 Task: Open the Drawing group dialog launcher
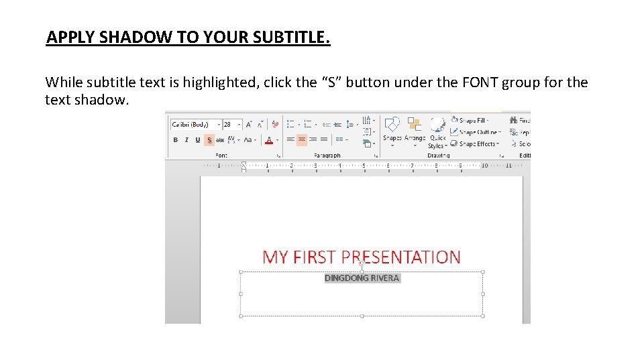point(502,156)
